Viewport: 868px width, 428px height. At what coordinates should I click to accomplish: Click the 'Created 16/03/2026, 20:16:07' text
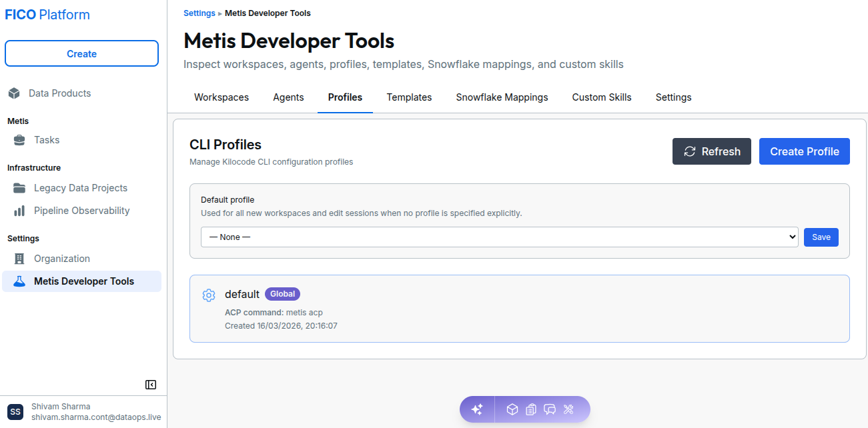(x=281, y=326)
